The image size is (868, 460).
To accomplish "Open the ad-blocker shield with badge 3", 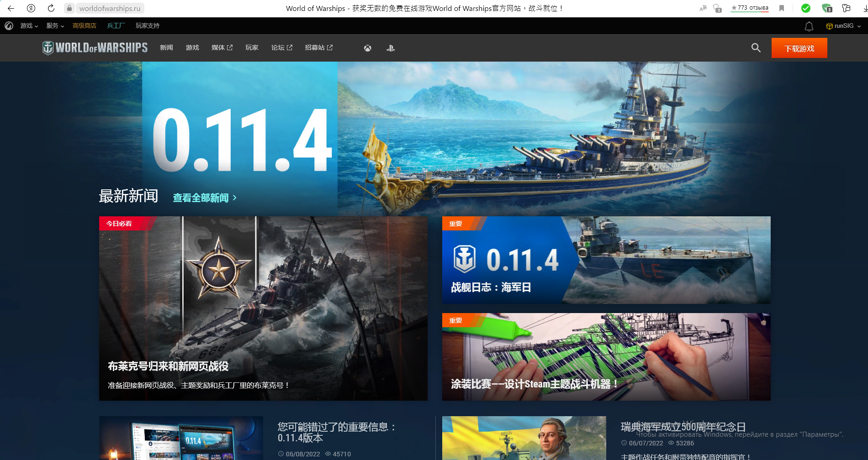I will 827,8.
